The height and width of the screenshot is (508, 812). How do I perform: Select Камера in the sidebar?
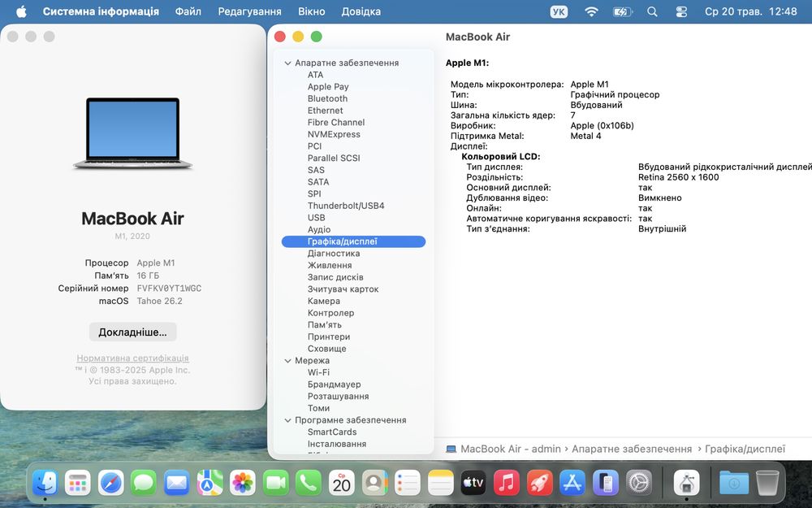[324, 302]
